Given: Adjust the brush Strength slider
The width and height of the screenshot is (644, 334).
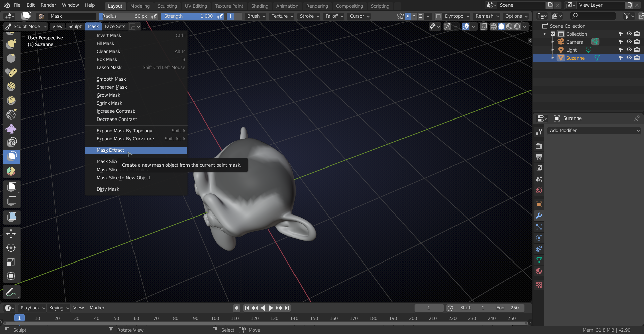Looking at the screenshot, I should point(188,16).
